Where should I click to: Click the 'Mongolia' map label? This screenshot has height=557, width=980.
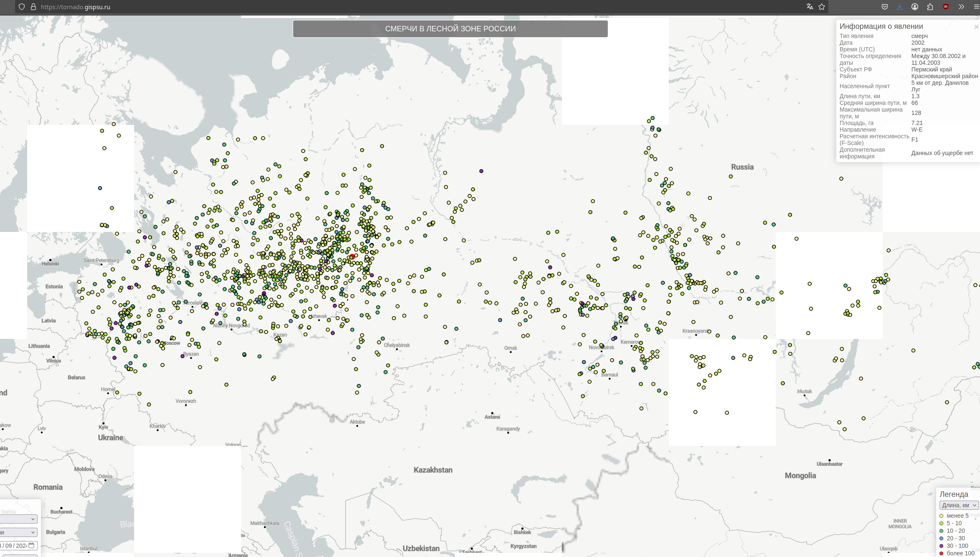pyautogui.click(x=800, y=476)
